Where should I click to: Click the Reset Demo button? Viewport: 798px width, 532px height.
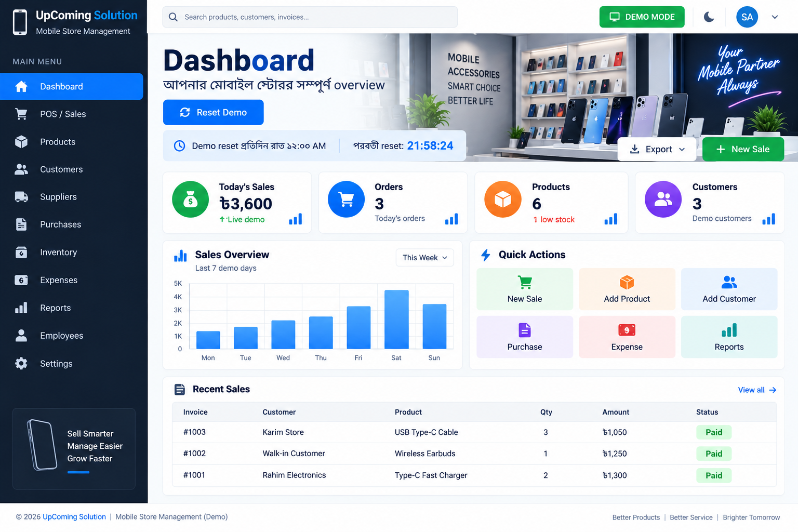click(x=214, y=112)
